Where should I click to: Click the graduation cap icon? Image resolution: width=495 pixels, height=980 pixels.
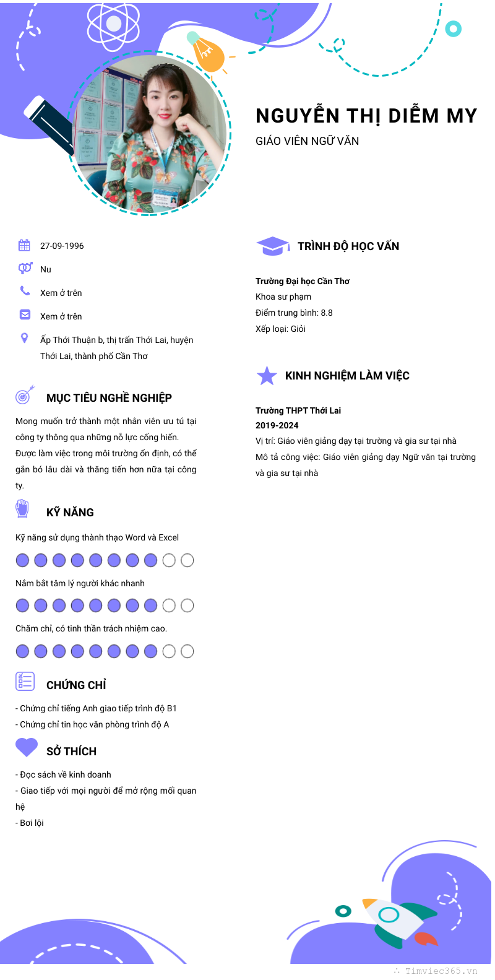[x=272, y=246]
